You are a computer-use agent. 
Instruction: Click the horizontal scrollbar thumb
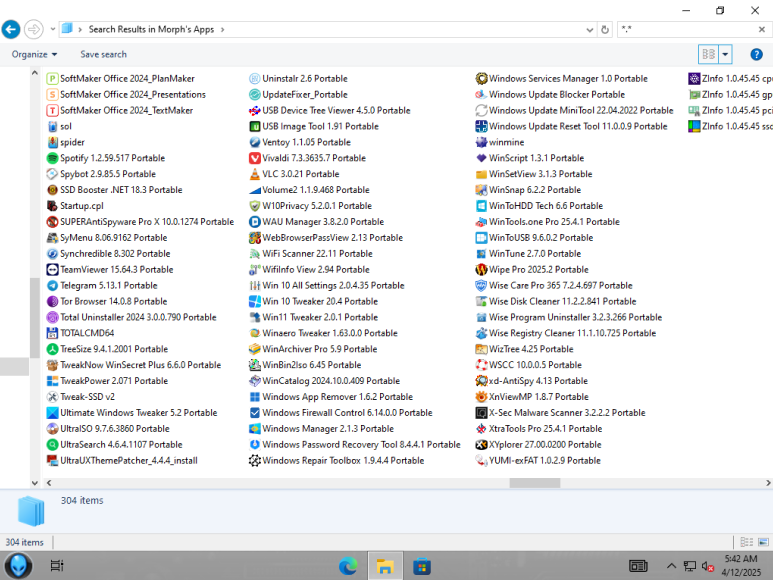pyautogui.click(x=535, y=483)
